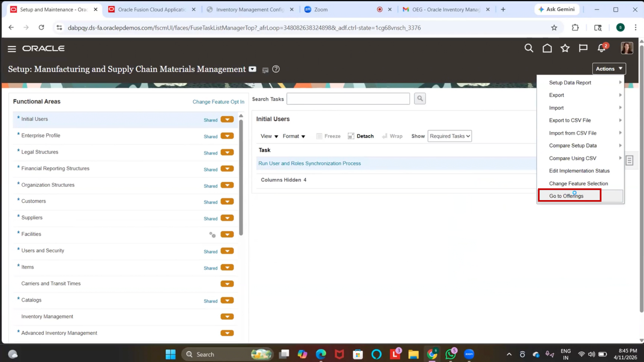Click into Search Tasks input field

(348, 99)
